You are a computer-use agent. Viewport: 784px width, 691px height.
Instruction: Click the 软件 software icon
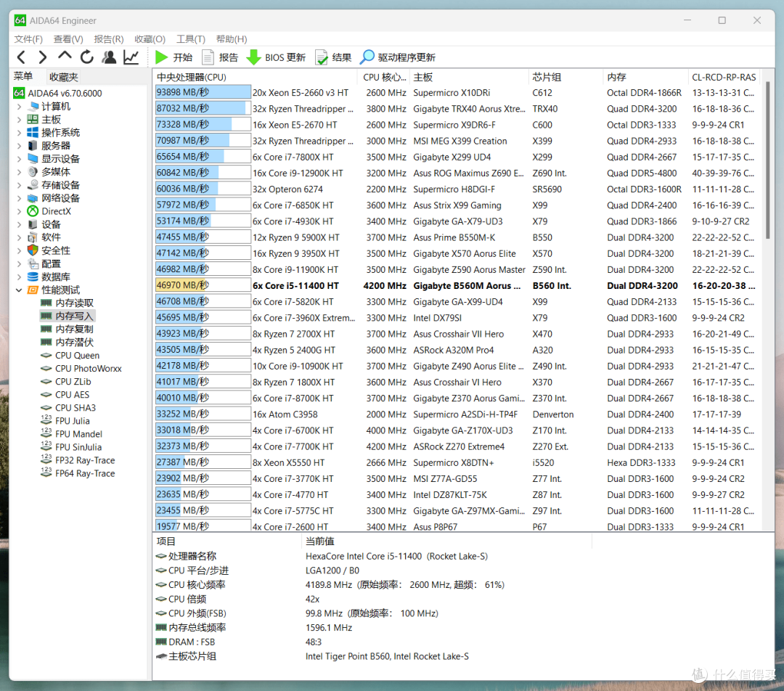(33, 237)
